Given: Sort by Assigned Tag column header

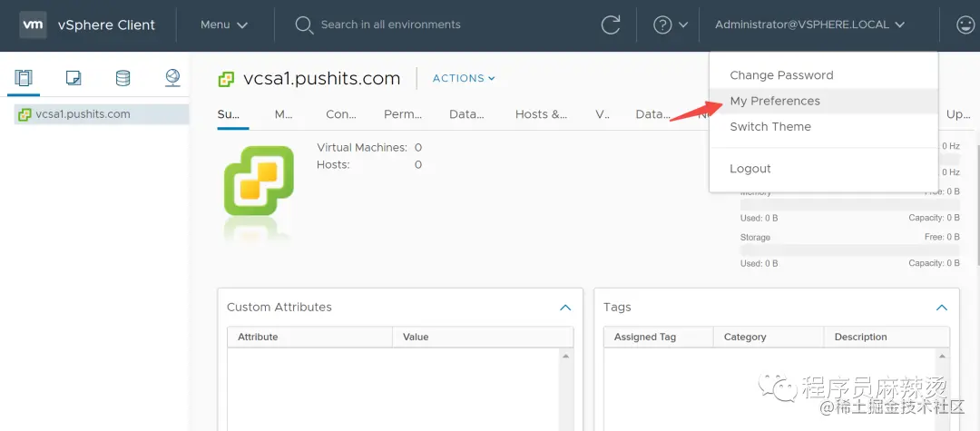Looking at the screenshot, I should (659, 337).
